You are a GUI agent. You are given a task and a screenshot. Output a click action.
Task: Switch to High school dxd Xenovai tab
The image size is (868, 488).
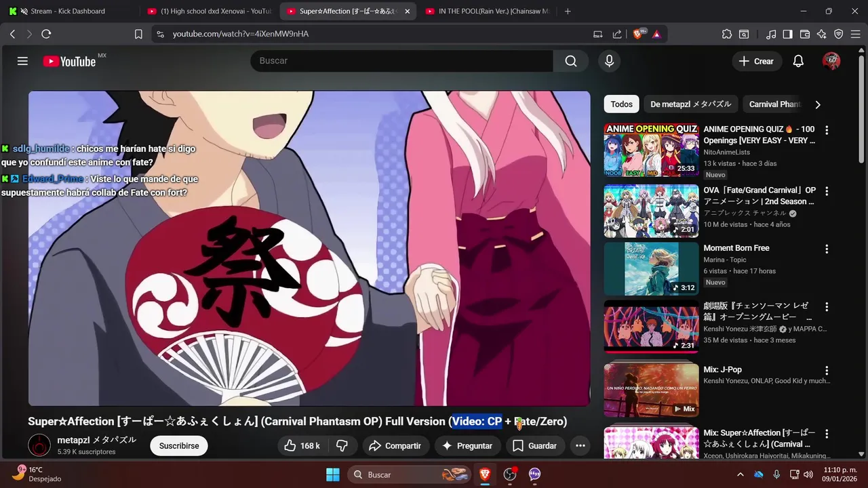209,12
